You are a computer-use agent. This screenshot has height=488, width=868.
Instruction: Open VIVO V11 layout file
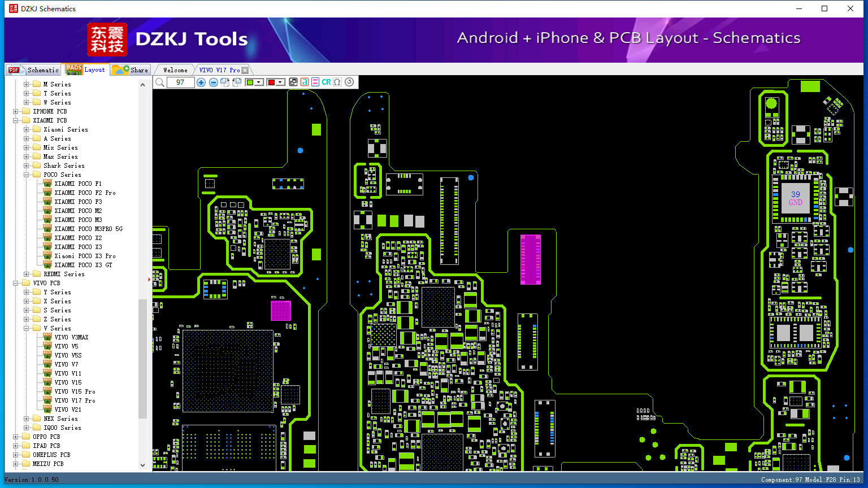[x=68, y=373]
